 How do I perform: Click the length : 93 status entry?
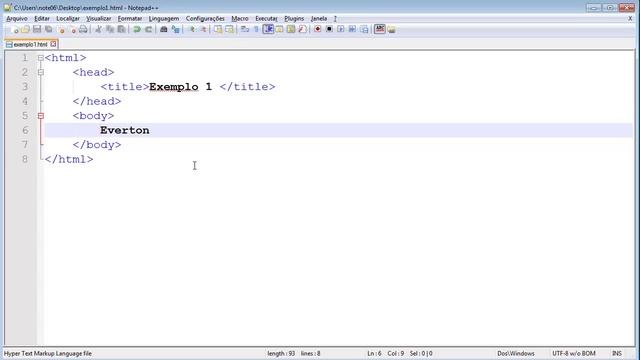point(281,353)
